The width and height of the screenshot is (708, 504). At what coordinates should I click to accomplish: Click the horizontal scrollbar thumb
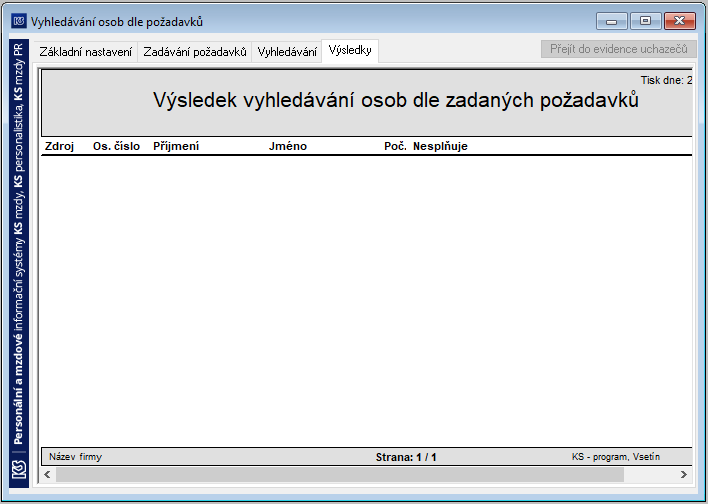340,474
